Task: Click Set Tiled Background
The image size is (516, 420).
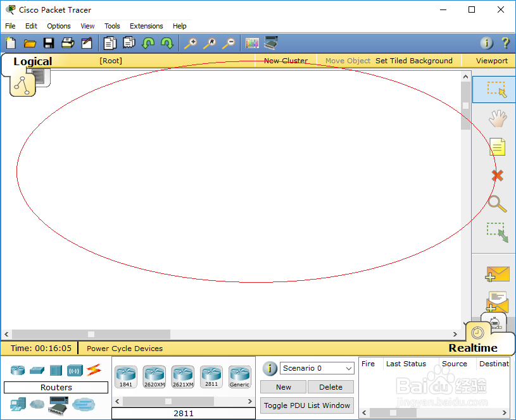Action: click(414, 61)
